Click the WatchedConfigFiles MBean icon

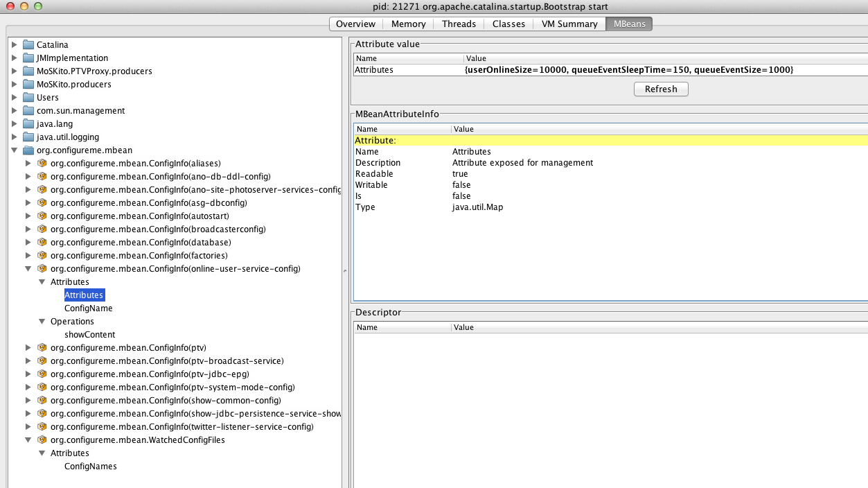pyautogui.click(x=42, y=439)
